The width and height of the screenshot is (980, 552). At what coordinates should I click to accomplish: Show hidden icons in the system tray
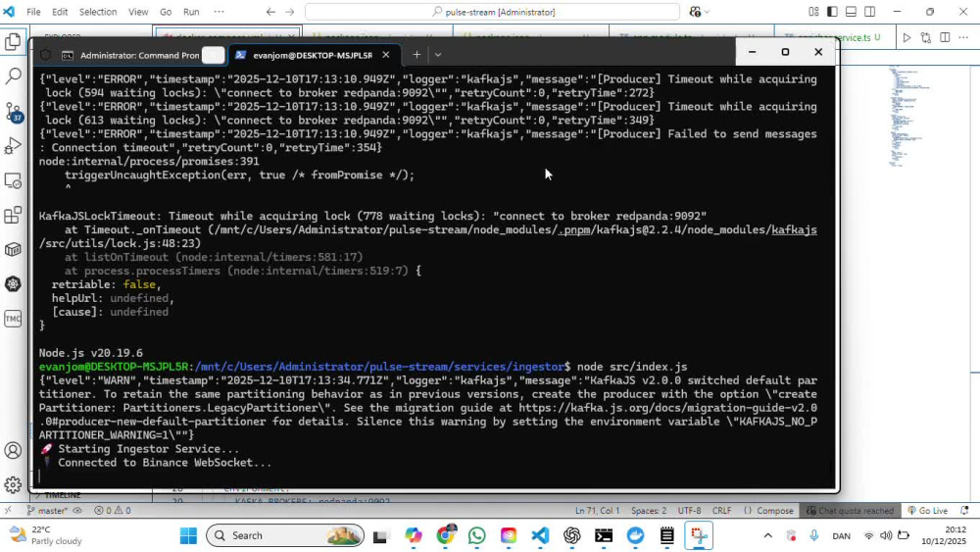(768, 535)
